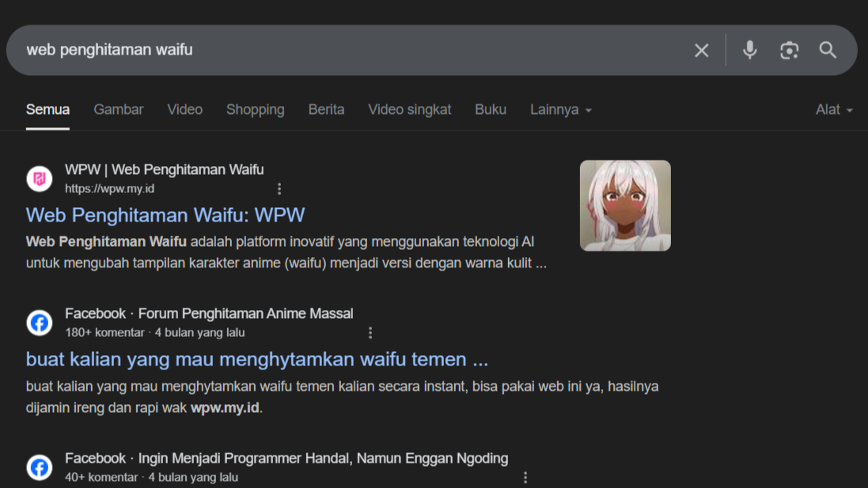Image resolution: width=868 pixels, height=488 pixels.
Task: Select the Shopping search filter
Action: (255, 109)
